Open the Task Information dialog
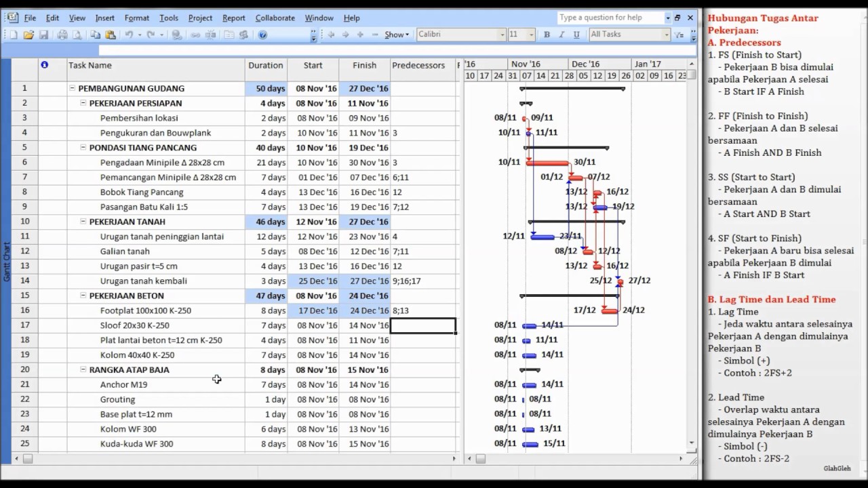The height and width of the screenshot is (488, 868). tap(229, 35)
